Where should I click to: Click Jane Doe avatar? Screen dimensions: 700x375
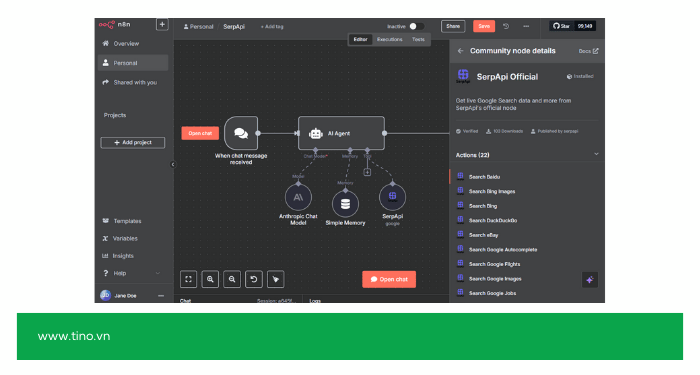tap(105, 296)
